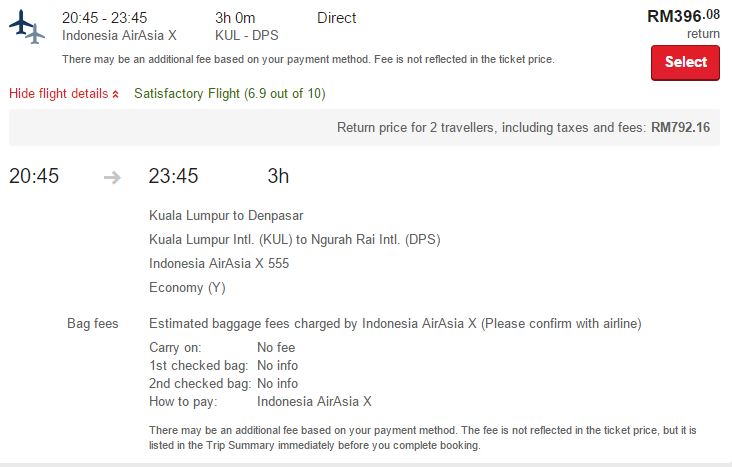This screenshot has height=467, width=732.
Task: Click Indonesia AirAsia X 555 flight number
Action: (x=219, y=263)
